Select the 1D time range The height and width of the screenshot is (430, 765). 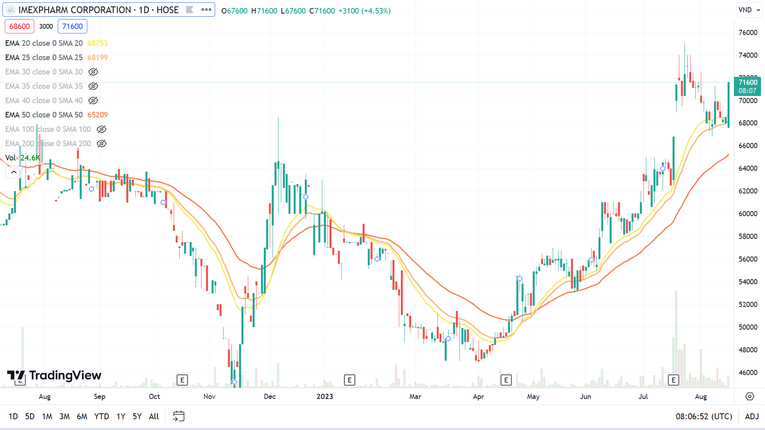[x=13, y=416]
